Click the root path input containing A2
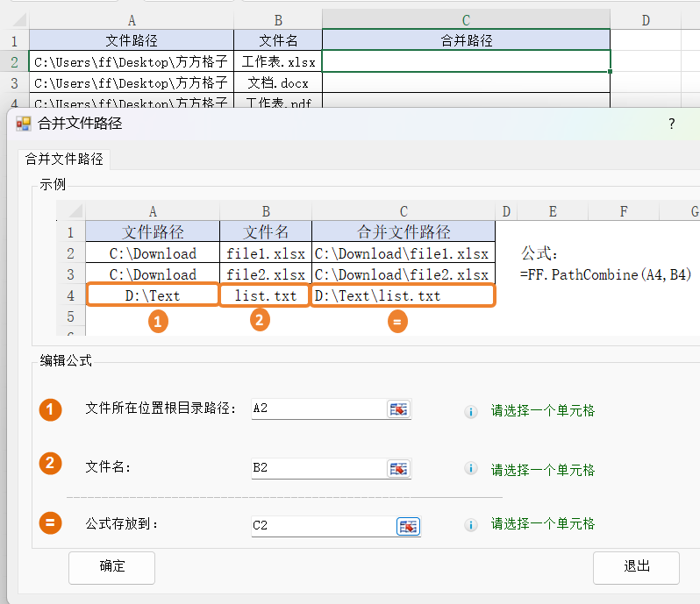The height and width of the screenshot is (604, 700). (318, 409)
